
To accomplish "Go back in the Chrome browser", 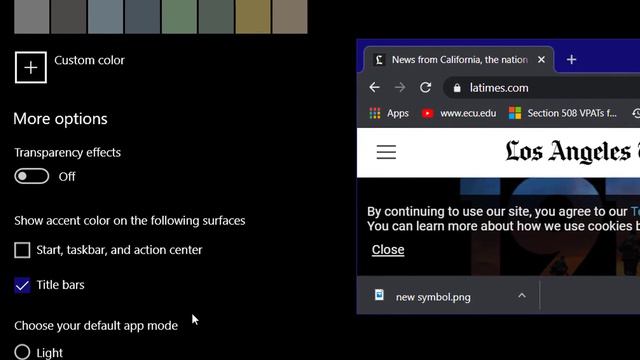I will pos(374,87).
